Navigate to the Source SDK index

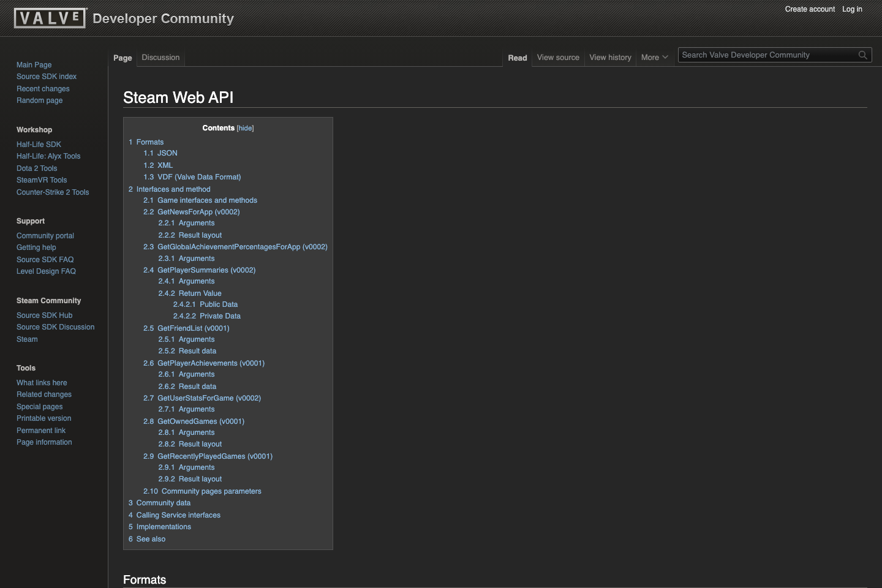tap(47, 76)
